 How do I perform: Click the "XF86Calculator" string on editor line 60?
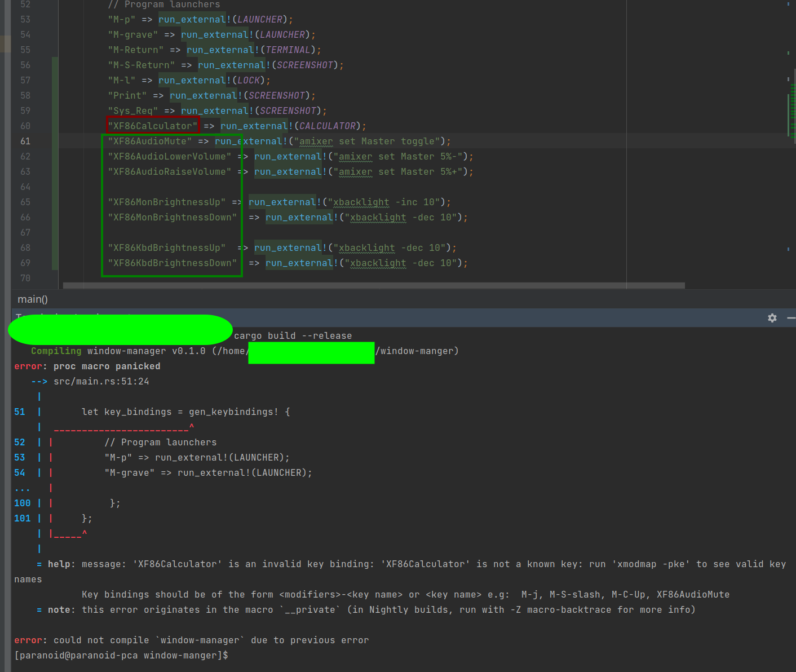click(x=153, y=126)
